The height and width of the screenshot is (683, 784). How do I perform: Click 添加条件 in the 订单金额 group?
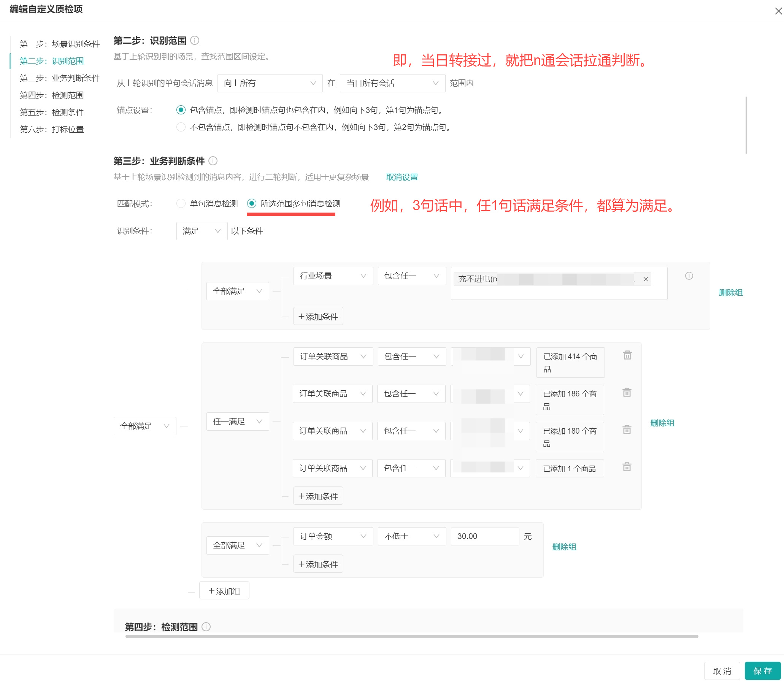318,564
